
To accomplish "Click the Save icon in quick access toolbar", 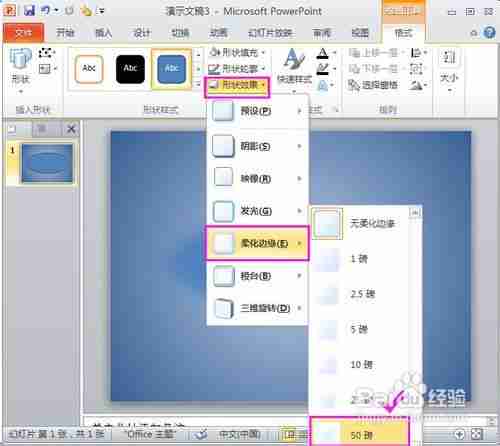I will coord(29,11).
